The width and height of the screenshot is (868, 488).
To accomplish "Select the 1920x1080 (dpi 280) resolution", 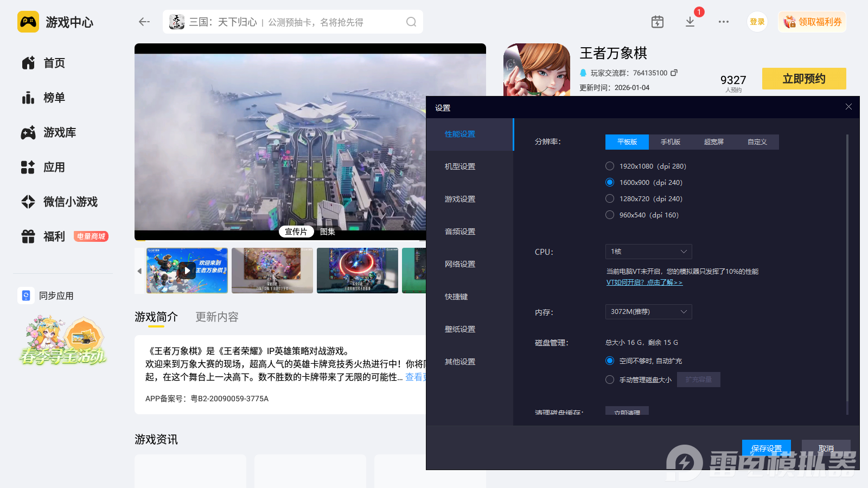I will (x=610, y=166).
